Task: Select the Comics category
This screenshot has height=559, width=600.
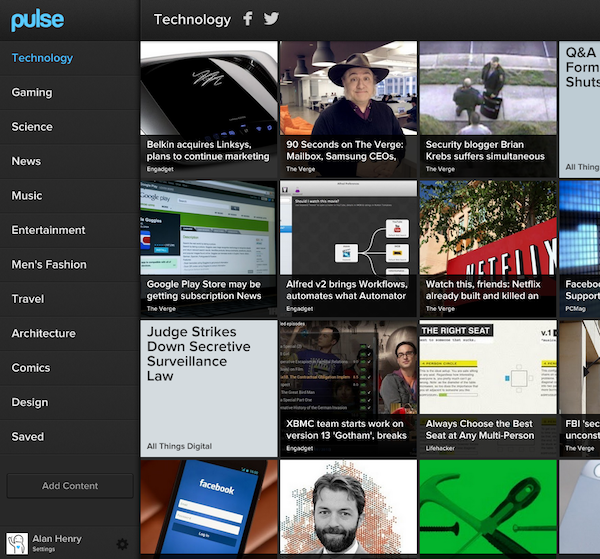Action: (70, 368)
